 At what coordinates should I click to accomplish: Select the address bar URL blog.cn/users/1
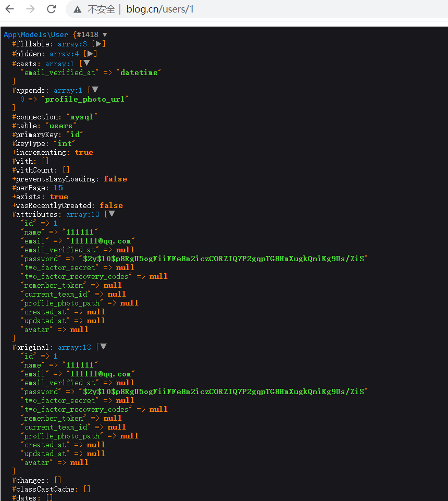(x=160, y=9)
